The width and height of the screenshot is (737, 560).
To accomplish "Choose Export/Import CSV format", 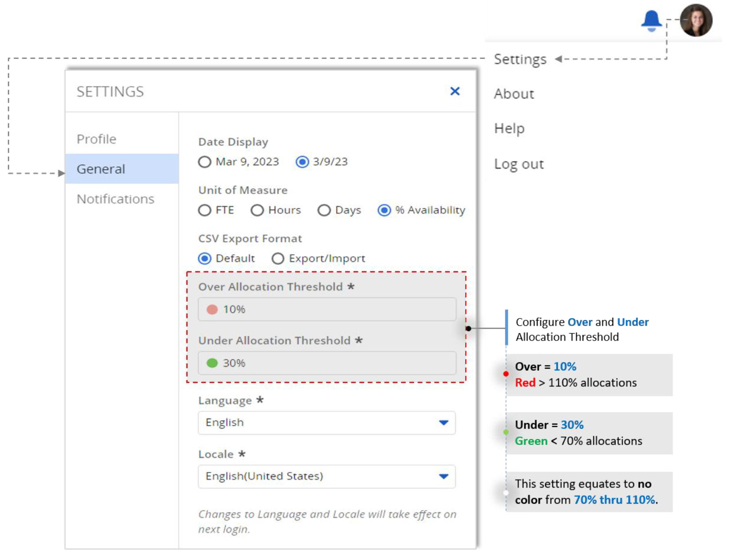I will click(278, 258).
